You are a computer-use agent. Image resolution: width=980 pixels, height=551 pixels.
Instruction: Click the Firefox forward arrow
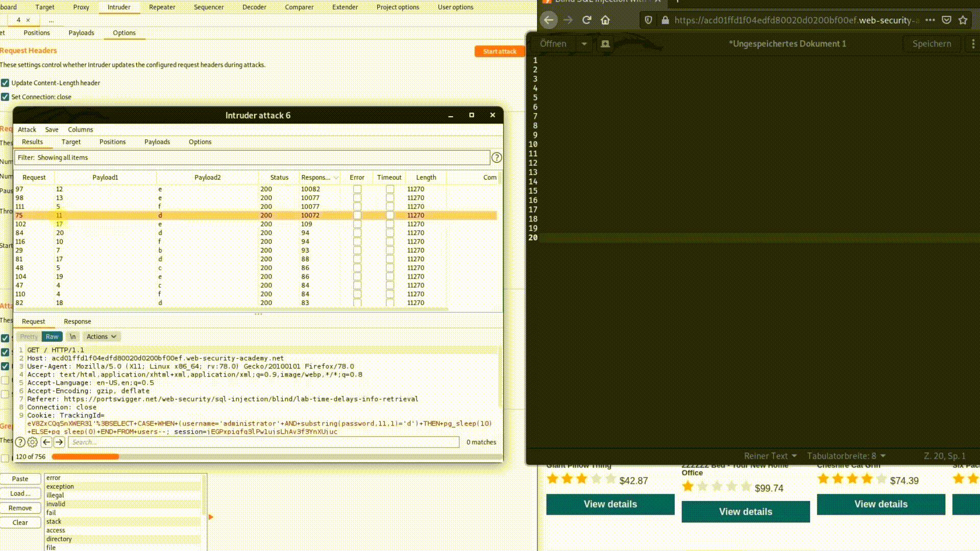coord(568,20)
